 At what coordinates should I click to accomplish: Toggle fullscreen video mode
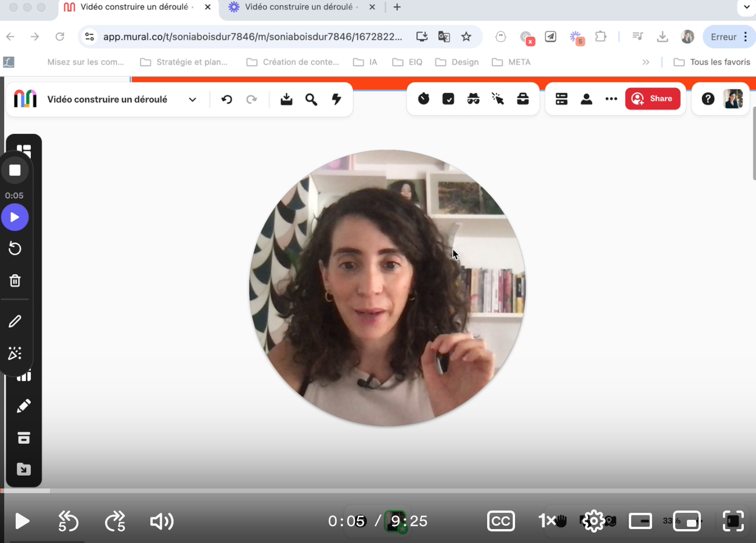733,521
